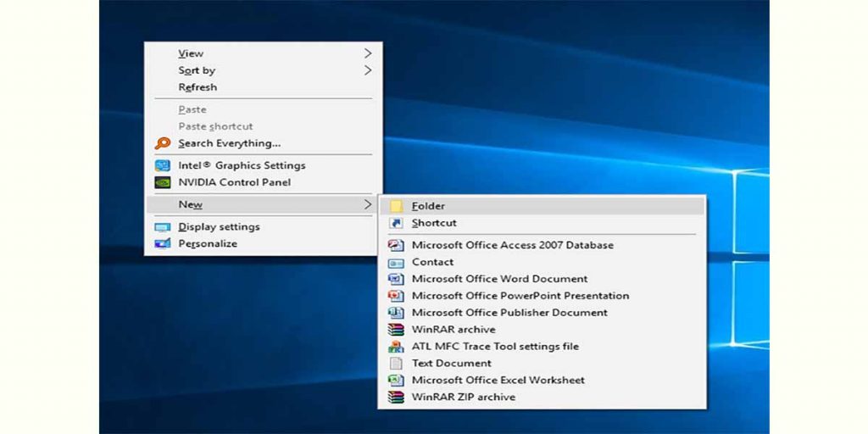Open Intel® Graphics Settings label
Image resolution: width=868 pixels, height=434 pixels.
click(242, 165)
